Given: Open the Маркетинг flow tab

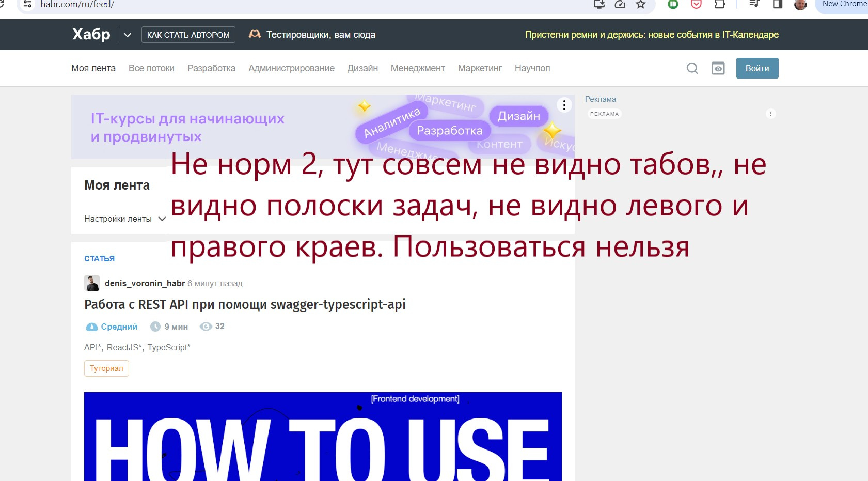Looking at the screenshot, I should 480,68.
